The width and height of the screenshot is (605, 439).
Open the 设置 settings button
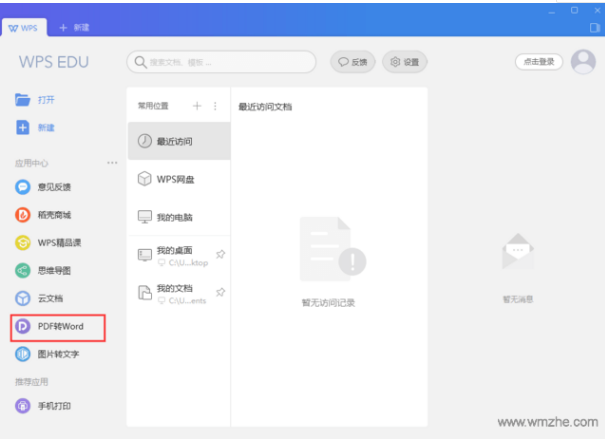pyautogui.click(x=404, y=62)
